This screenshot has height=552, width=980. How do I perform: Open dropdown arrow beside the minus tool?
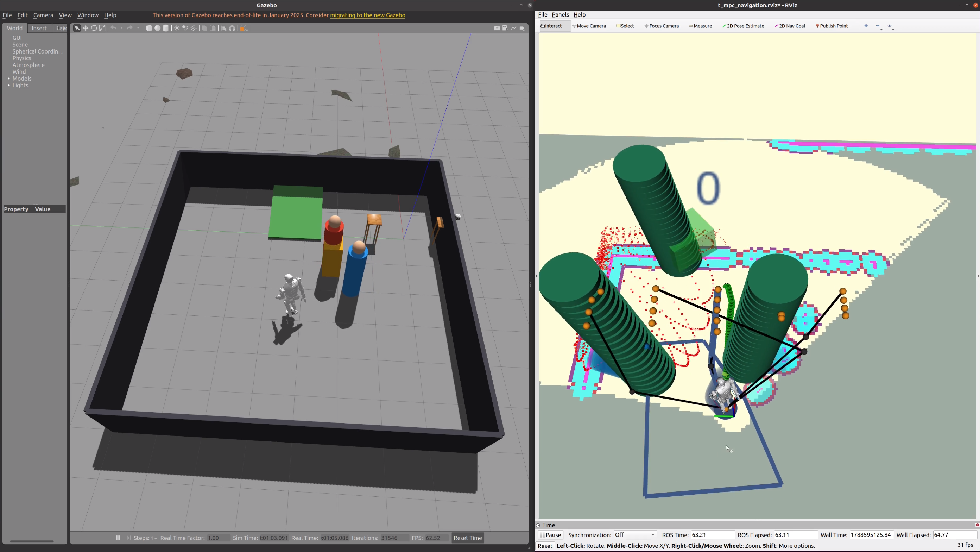(x=881, y=29)
